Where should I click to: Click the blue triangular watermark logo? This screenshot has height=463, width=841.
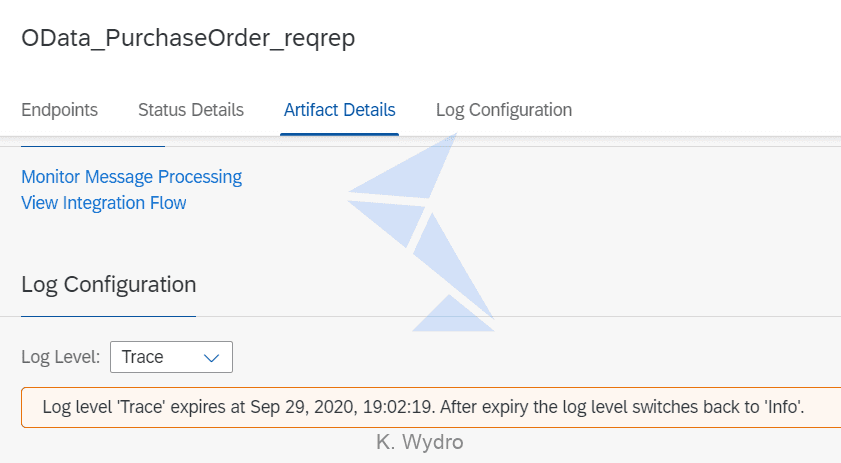pyautogui.click(x=422, y=233)
